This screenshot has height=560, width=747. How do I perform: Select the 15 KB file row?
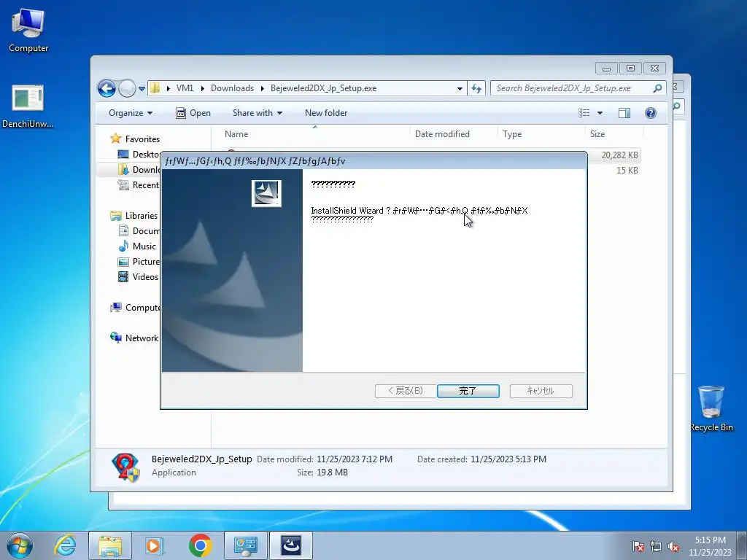coord(614,171)
